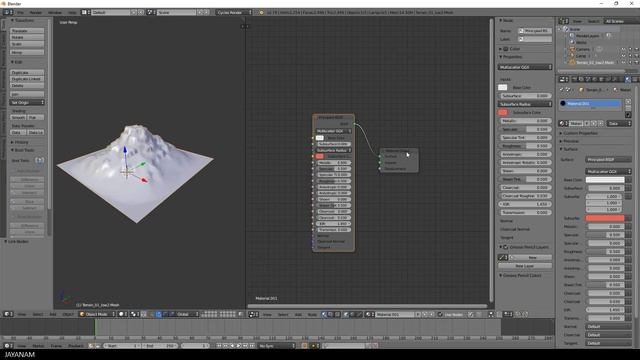640x360 pixels.
Task: Click the Delete button in tool shelf
Action: pos(27,86)
